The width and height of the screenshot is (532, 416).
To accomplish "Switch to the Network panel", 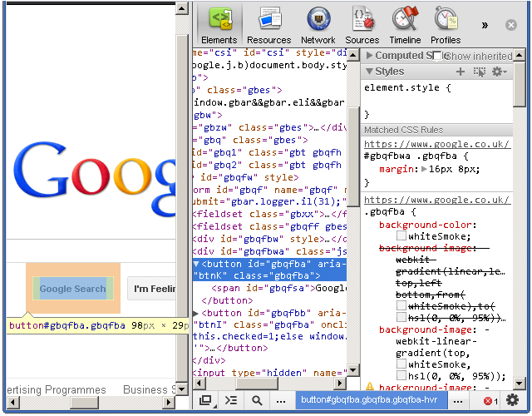I will click(x=318, y=25).
